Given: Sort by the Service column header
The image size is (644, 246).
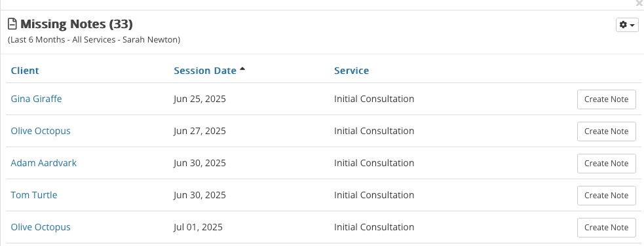Looking at the screenshot, I should click(x=352, y=71).
